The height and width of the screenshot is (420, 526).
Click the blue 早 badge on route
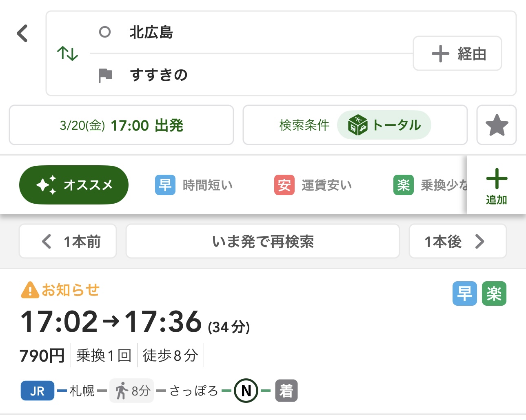click(464, 293)
